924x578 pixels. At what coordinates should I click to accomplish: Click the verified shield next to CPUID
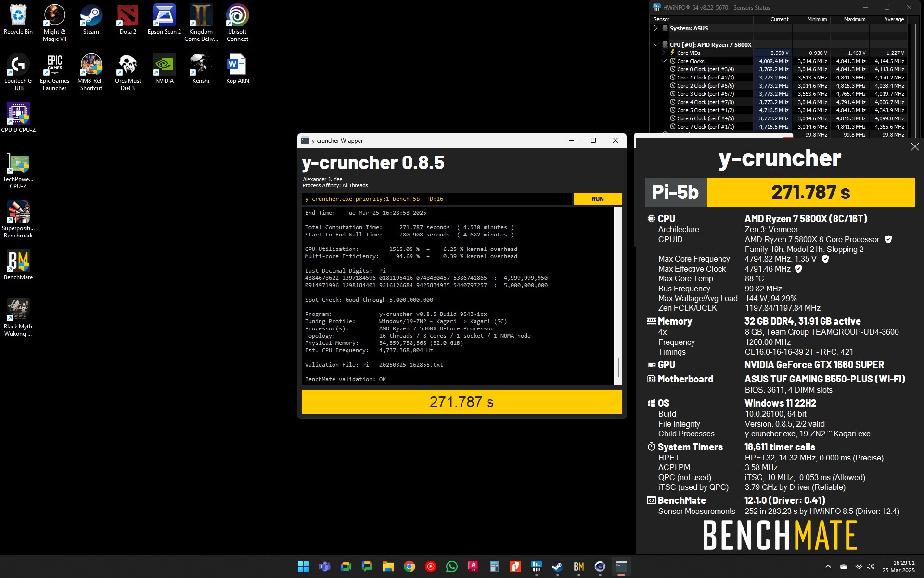888,239
